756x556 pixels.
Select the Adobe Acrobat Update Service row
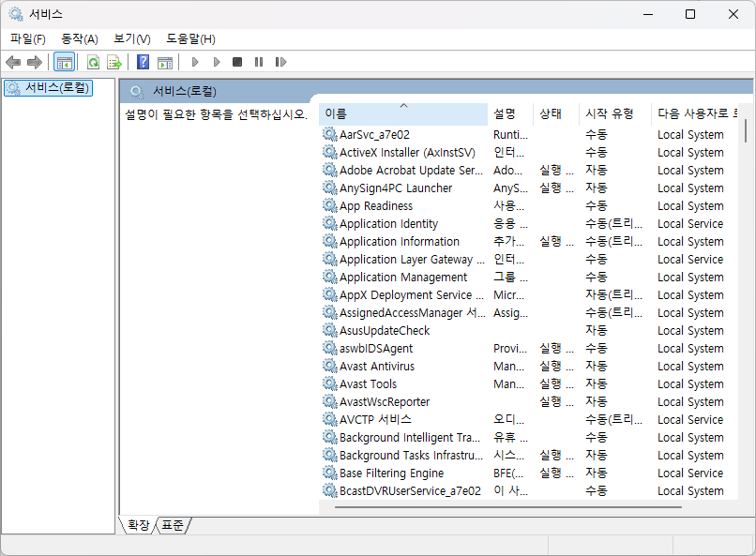tap(528, 170)
